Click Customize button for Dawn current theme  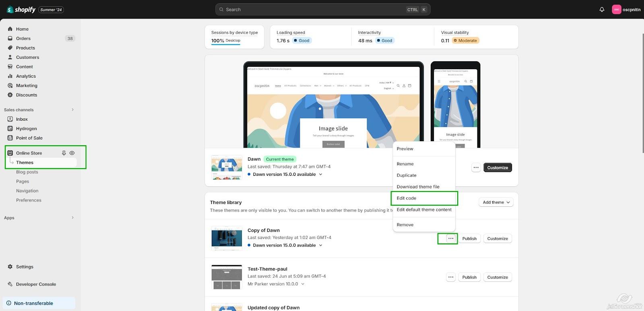point(497,168)
